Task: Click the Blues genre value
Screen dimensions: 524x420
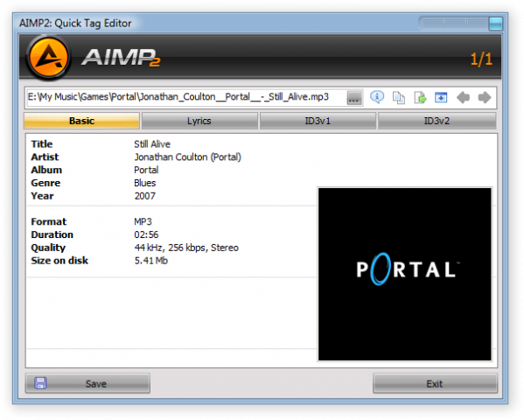Action: coord(145,183)
